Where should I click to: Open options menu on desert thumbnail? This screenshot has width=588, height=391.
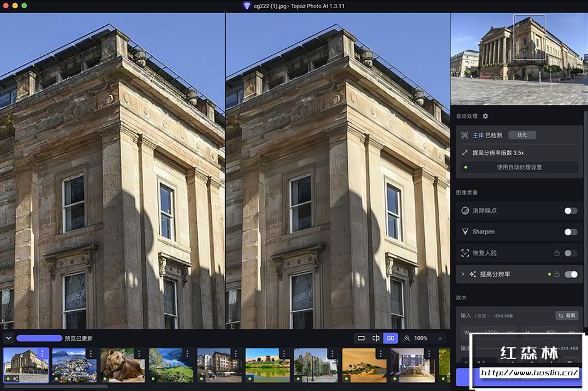tap(381, 353)
